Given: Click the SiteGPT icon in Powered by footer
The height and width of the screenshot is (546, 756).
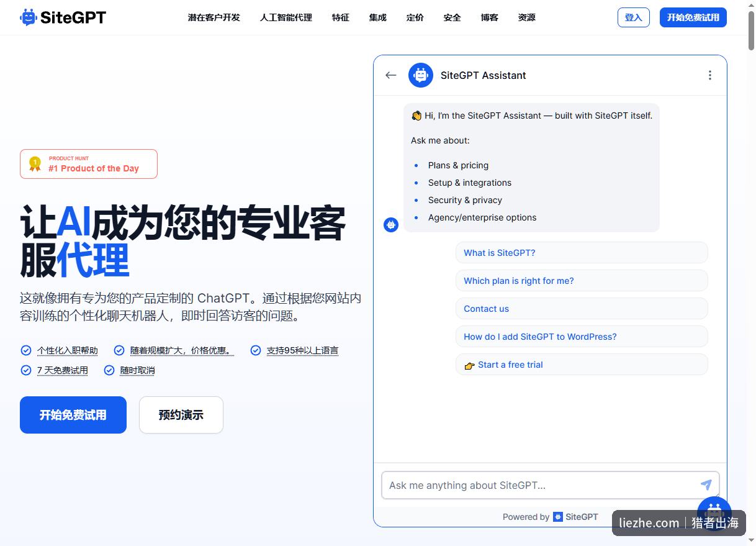Looking at the screenshot, I should pyautogui.click(x=558, y=517).
